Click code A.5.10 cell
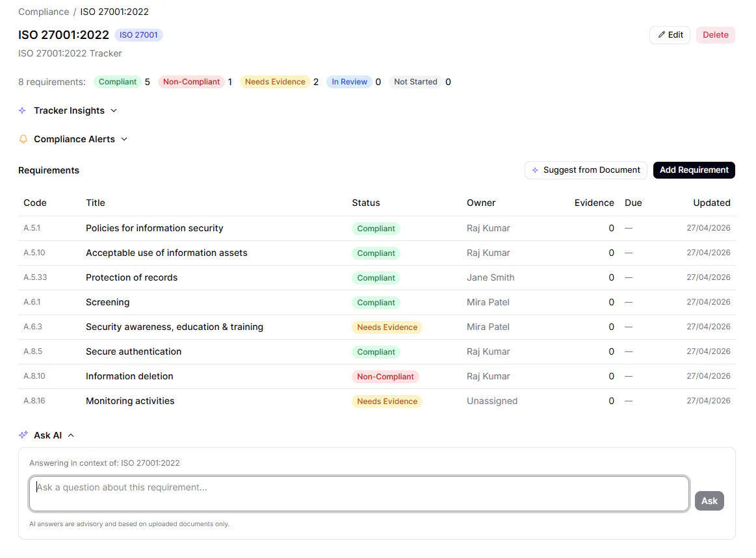This screenshot has height=558, width=756. coord(34,253)
